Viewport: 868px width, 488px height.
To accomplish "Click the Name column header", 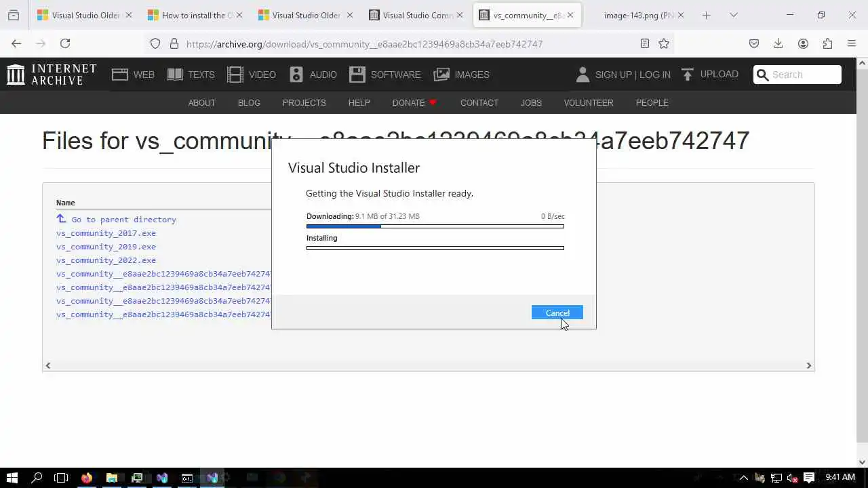I will 66,203.
